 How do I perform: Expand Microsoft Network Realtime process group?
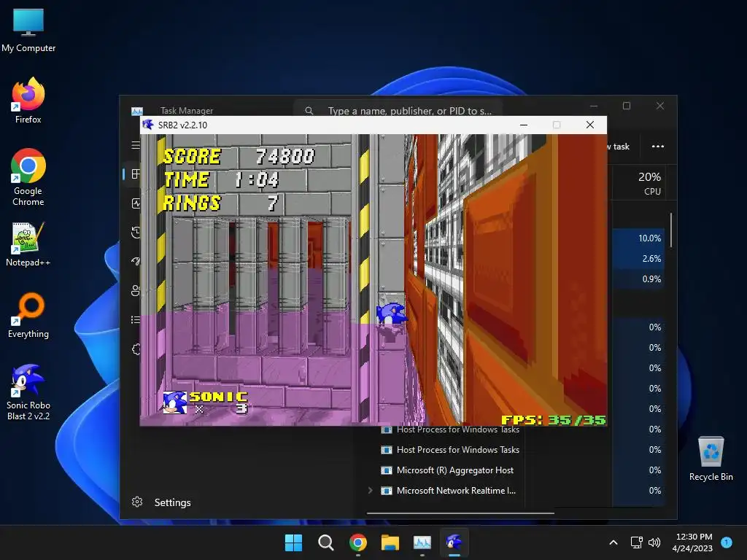370,490
